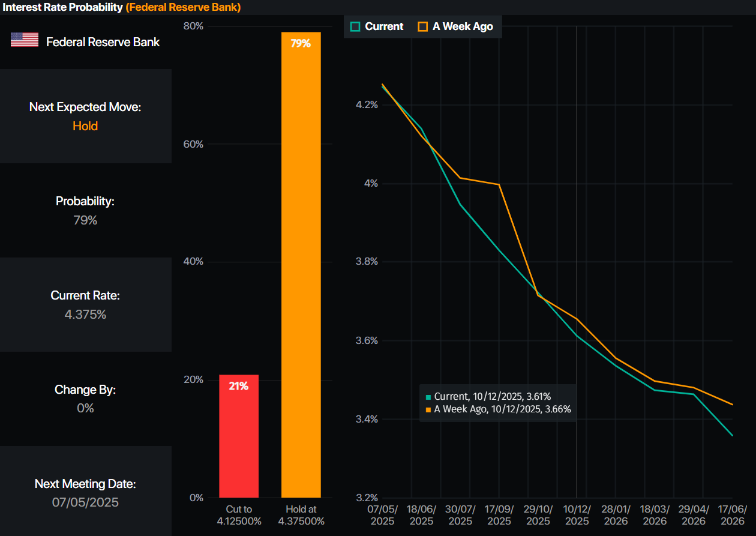Click the 10/12/2025 x-axis date label
756x536 pixels.
coord(577,515)
